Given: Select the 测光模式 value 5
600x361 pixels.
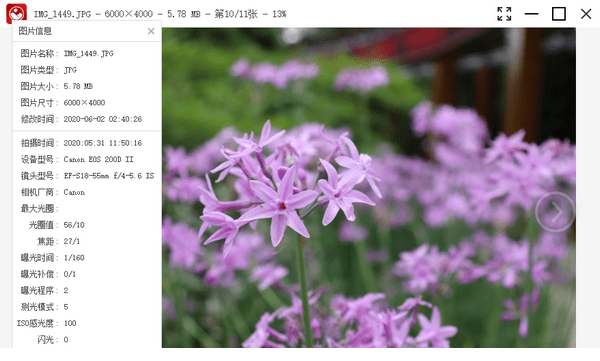Looking at the screenshot, I should [66, 307].
